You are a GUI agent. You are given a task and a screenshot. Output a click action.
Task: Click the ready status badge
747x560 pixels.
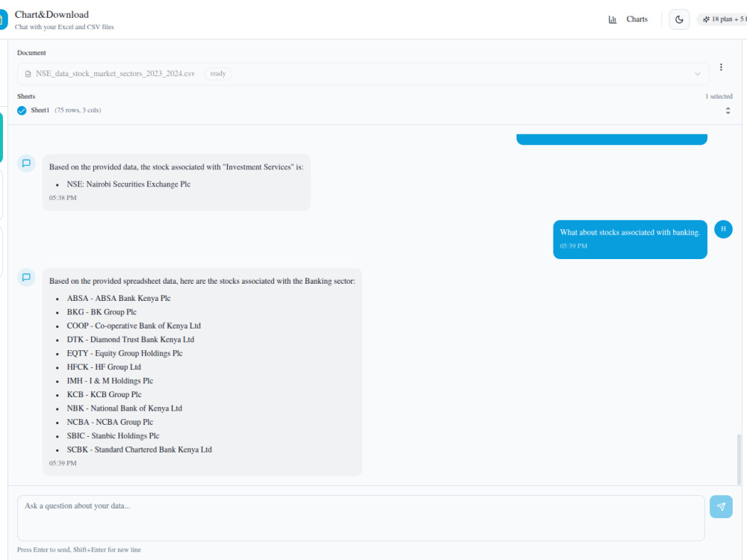217,74
